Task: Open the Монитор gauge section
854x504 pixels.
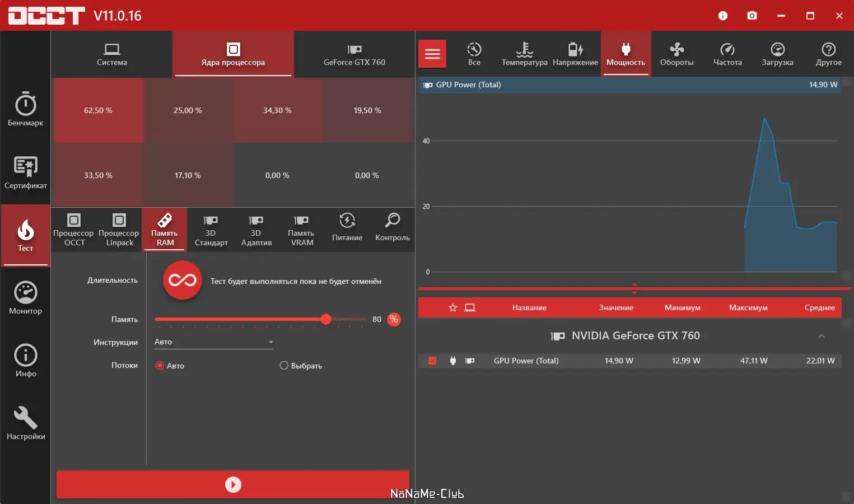Action: point(26,298)
